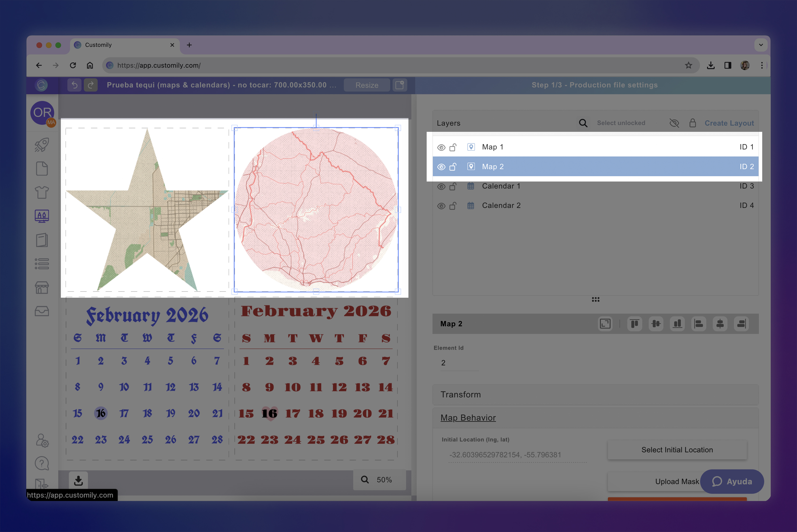Click the align top icon for Map 2

pos(634,324)
